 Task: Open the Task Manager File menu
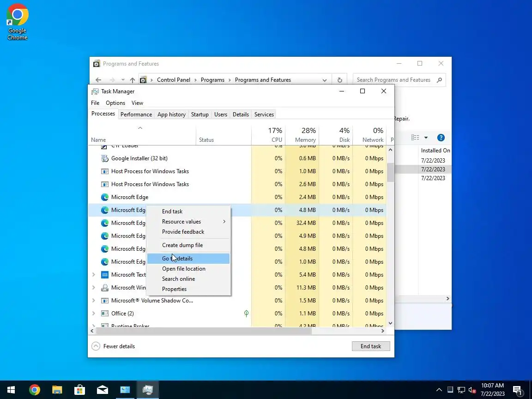[95, 103]
